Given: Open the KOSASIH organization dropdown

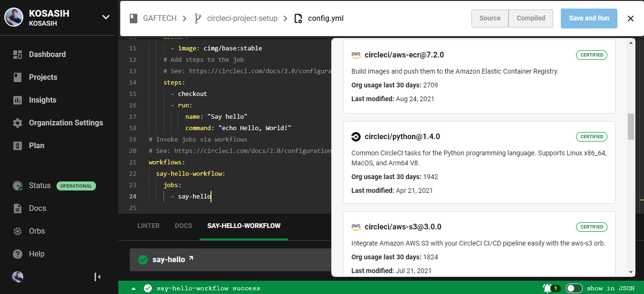Looking at the screenshot, I should point(106,18).
